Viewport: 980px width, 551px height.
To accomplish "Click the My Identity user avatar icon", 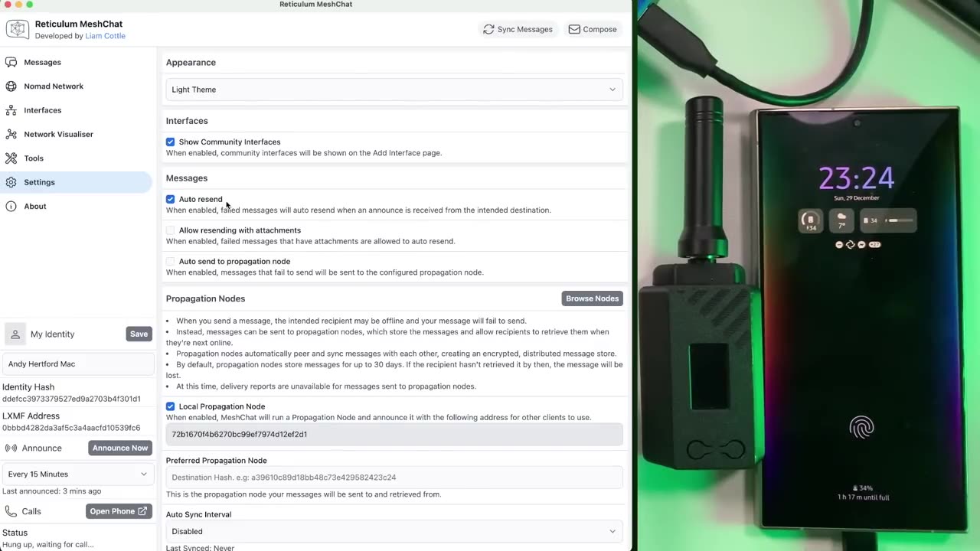I will click(15, 334).
